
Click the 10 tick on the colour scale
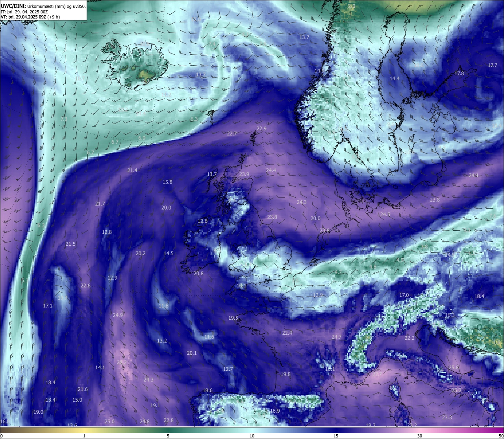click(252, 436)
